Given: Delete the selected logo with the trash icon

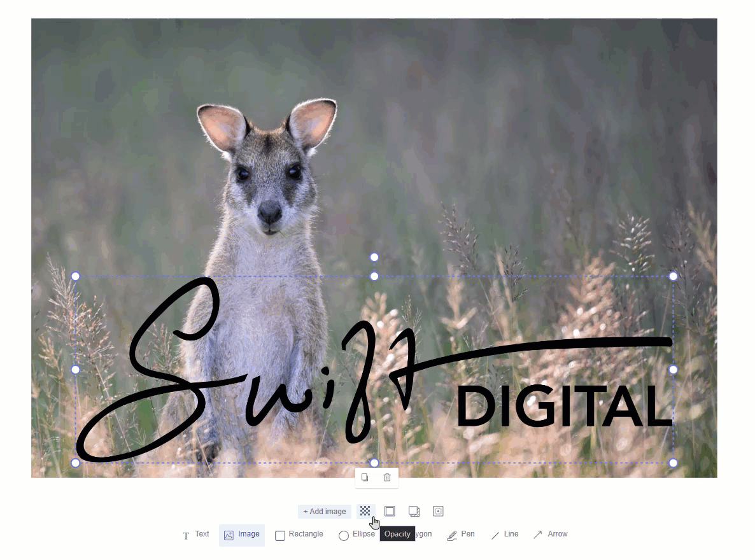Looking at the screenshot, I should [387, 478].
